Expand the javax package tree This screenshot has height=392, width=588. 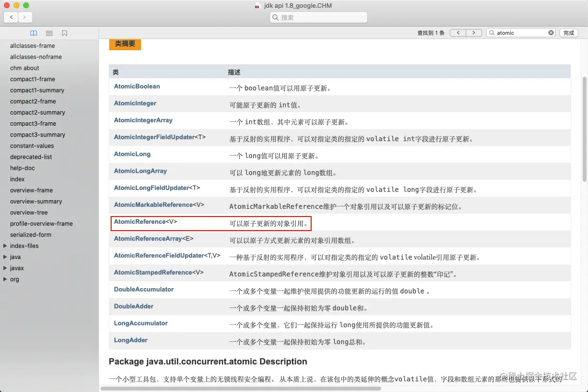[6, 268]
